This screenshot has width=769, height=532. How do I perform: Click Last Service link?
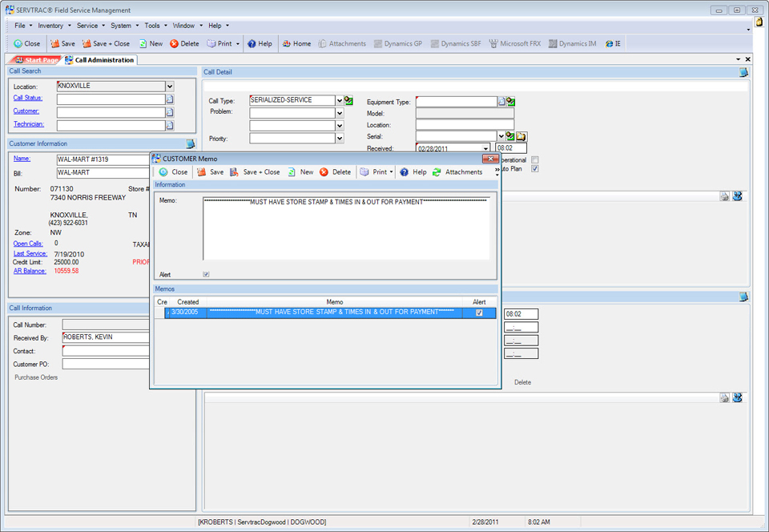(x=30, y=253)
